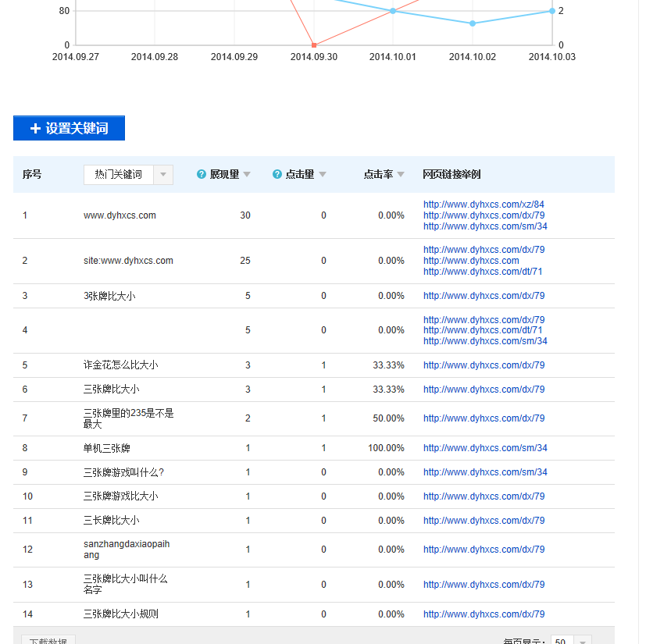This screenshot has width=671, height=644.
Task: Select the keyword www.dyhxcs.com in row 1
Action: point(120,215)
